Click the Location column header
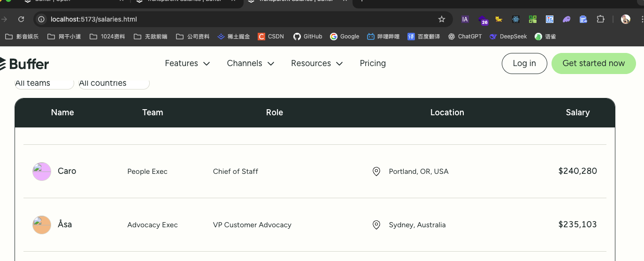The image size is (644, 261). tap(447, 112)
